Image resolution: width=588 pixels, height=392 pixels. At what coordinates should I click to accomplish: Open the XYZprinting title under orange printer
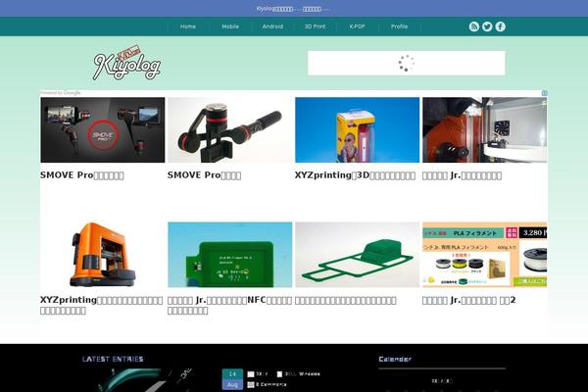[x=102, y=305]
